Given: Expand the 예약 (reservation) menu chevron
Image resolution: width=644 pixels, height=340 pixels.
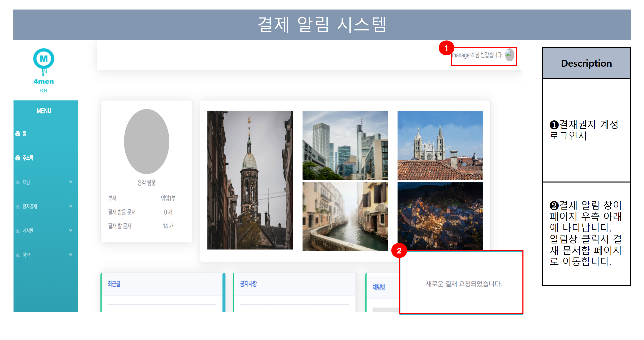Looking at the screenshot, I should (71, 255).
